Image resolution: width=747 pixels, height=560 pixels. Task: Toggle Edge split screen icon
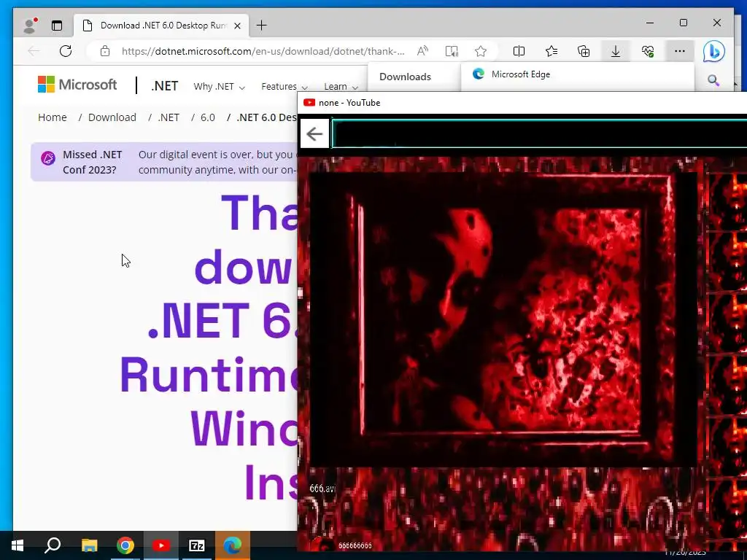point(519,51)
